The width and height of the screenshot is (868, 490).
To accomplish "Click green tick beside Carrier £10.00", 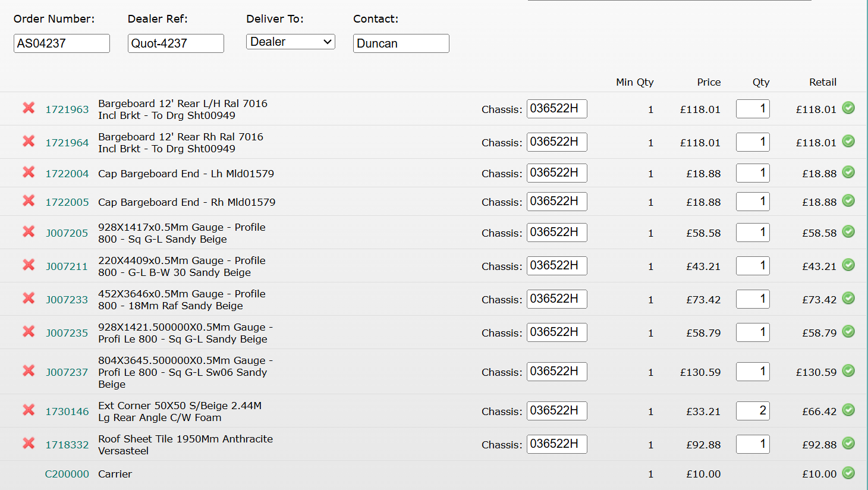I will [x=848, y=473].
